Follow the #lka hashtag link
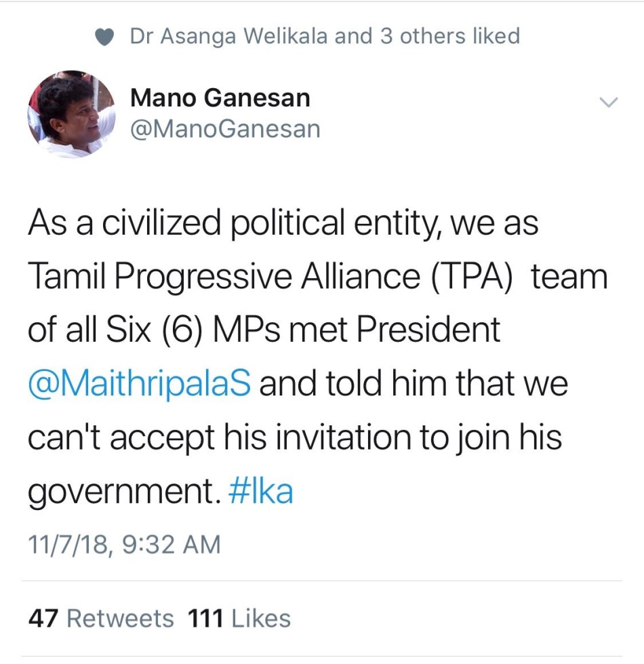Screen dimensions: 644x664 tap(261, 492)
